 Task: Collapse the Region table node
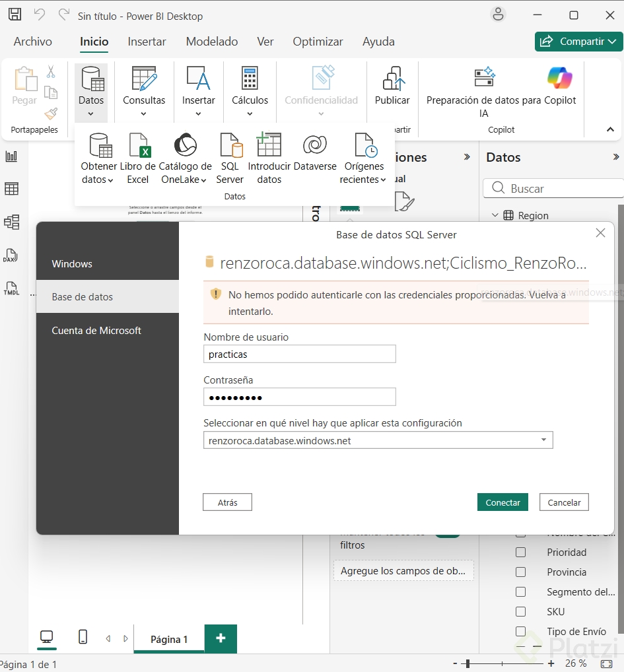click(x=495, y=215)
